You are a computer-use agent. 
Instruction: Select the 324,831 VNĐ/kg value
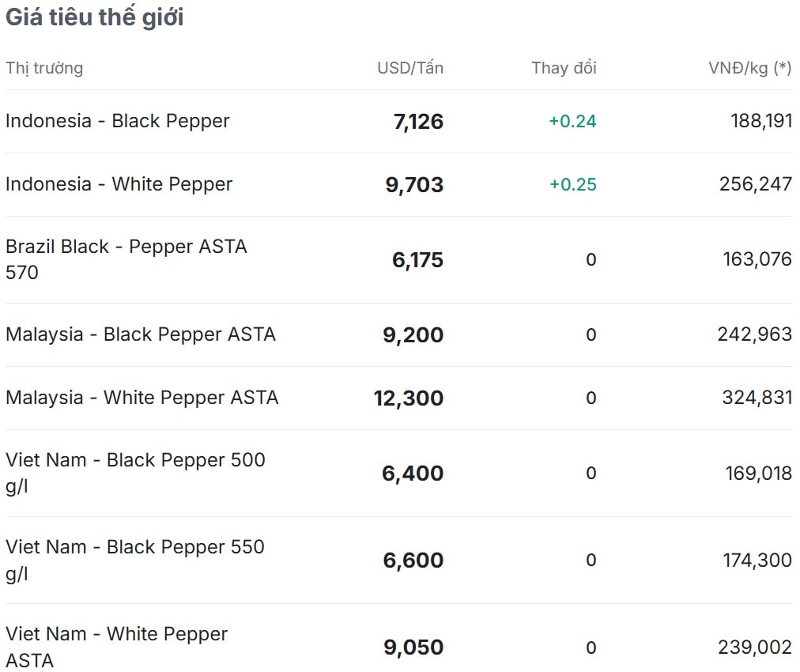tap(757, 398)
